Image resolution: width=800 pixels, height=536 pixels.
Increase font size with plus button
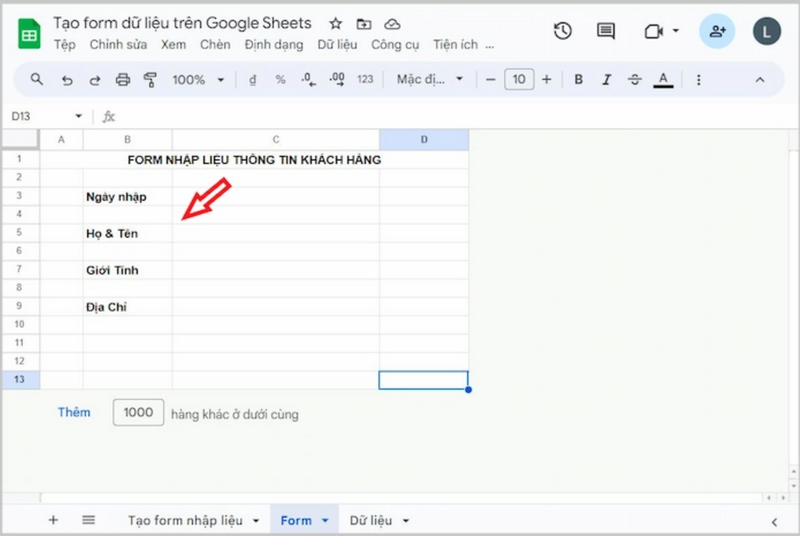[546, 80]
